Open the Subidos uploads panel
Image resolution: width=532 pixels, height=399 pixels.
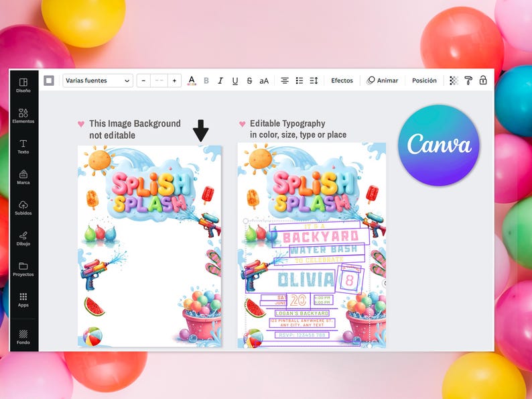click(x=23, y=207)
